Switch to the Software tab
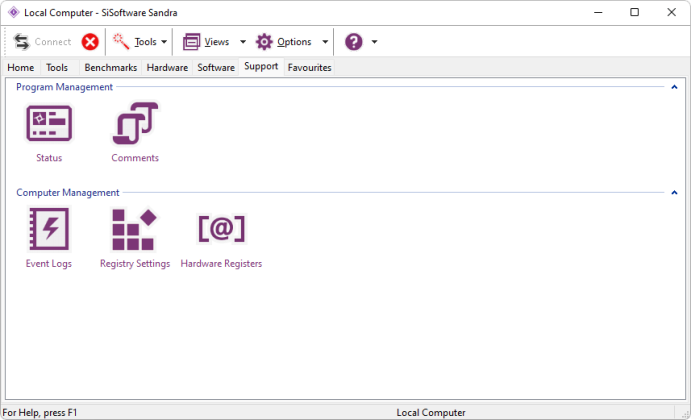The width and height of the screenshot is (691, 420). [216, 67]
